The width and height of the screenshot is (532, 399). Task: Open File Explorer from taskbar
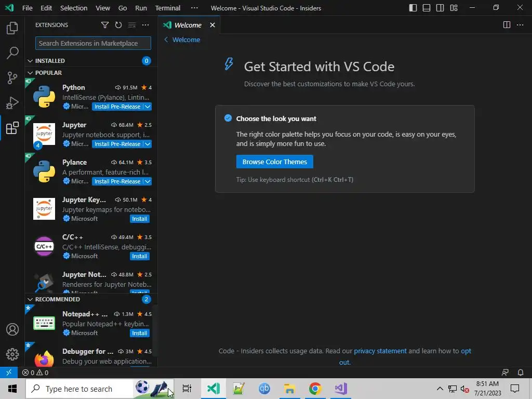pyautogui.click(x=289, y=389)
